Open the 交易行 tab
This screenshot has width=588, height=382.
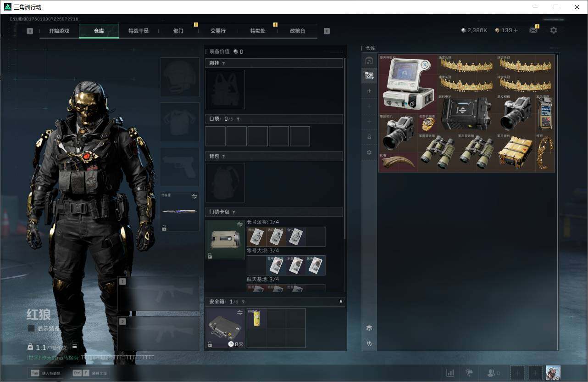[x=218, y=31]
